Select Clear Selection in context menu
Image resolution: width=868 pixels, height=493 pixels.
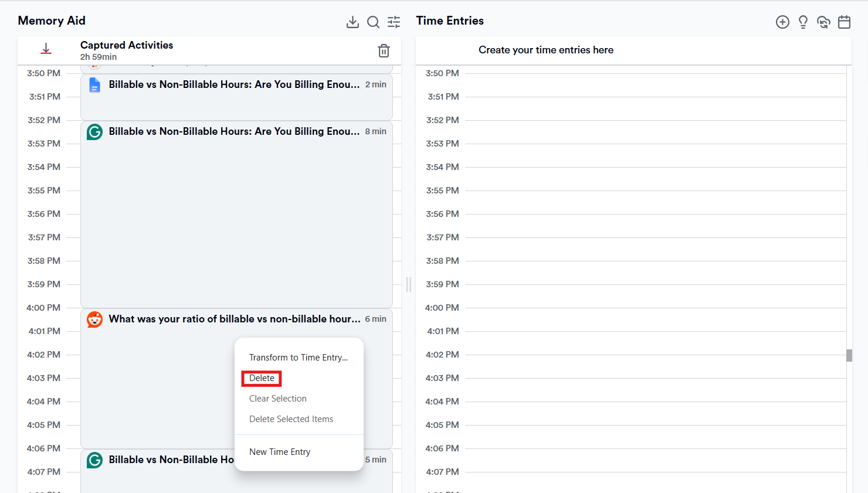[278, 399]
